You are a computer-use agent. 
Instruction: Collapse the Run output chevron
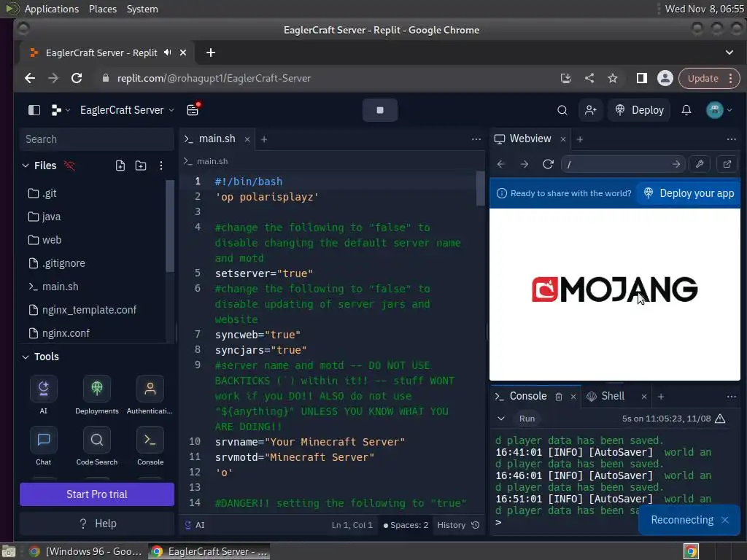coord(501,419)
